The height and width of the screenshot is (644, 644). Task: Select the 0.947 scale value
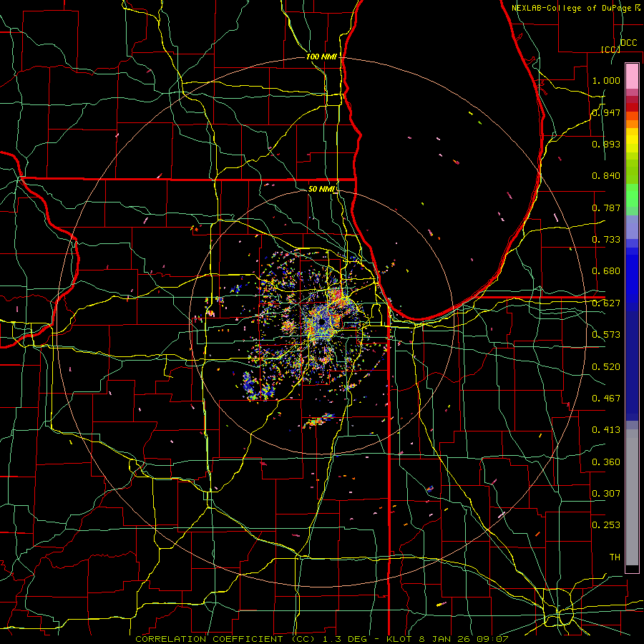point(606,112)
